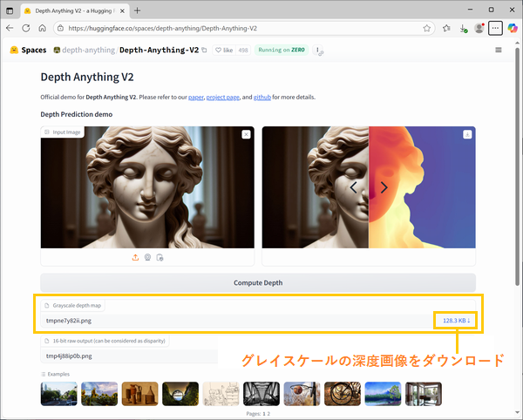Refresh the browser page

click(44, 28)
